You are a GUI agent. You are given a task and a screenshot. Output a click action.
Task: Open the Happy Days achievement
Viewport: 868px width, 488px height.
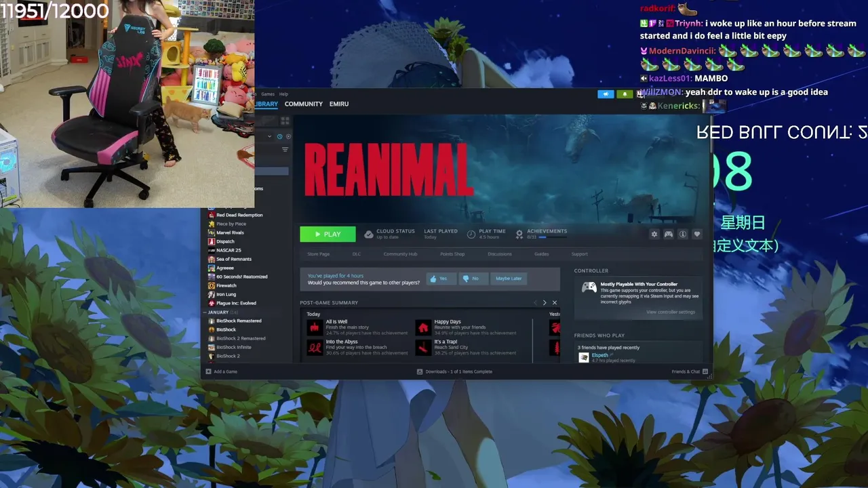(x=467, y=327)
